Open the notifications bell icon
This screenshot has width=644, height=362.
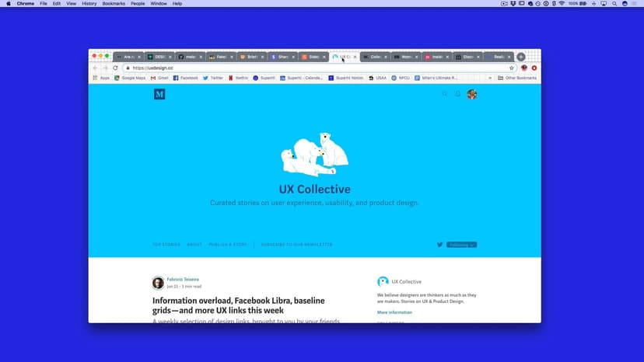(458, 94)
